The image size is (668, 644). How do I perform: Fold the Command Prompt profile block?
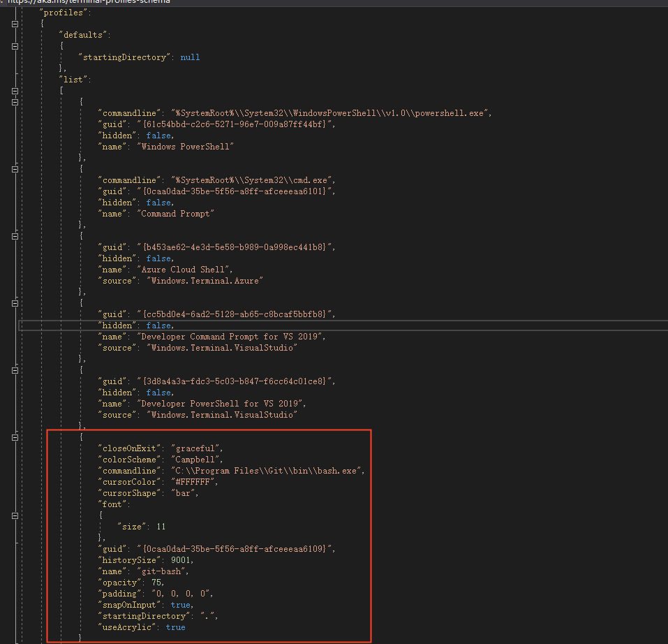pyautogui.click(x=15, y=169)
